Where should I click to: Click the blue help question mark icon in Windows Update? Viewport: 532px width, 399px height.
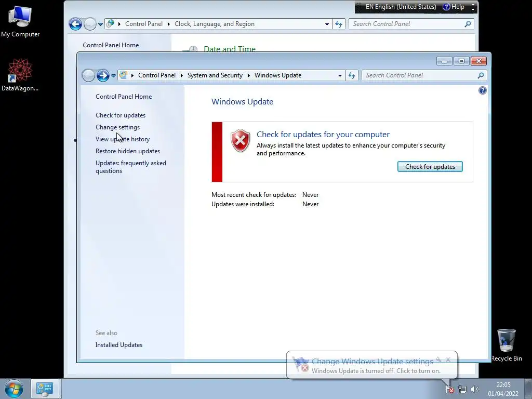pyautogui.click(x=482, y=90)
